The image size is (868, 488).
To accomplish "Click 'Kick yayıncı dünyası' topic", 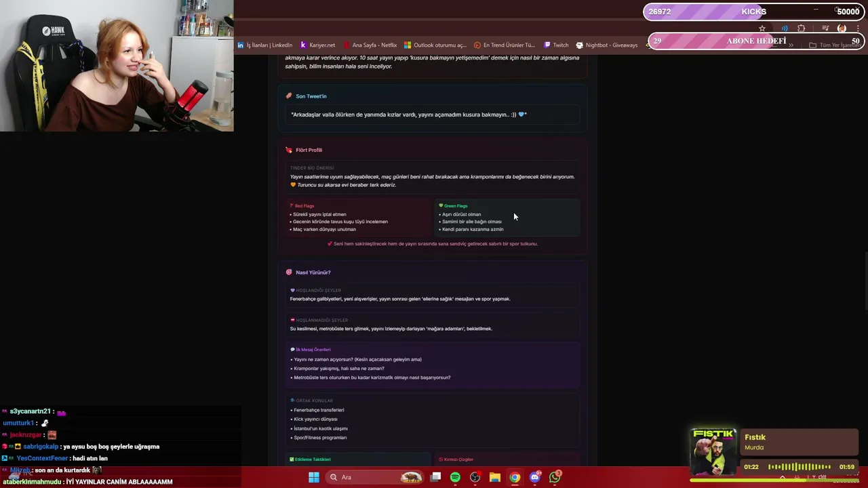I will (315, 419).
